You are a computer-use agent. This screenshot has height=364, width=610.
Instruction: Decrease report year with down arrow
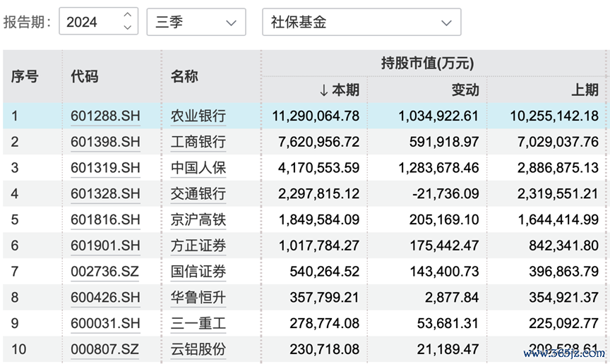click(x=127, y=28)
